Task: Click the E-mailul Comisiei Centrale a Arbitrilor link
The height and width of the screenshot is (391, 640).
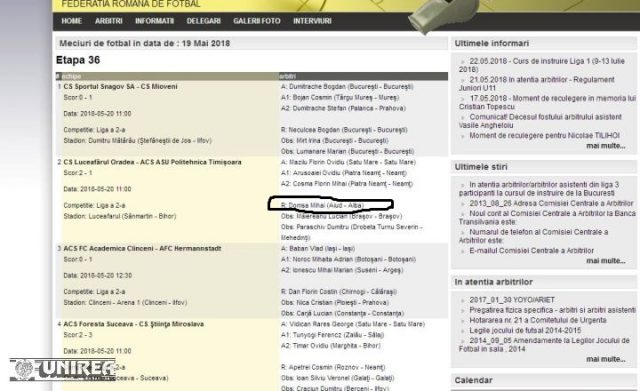Action: pyautogui.click(x=531, y=251)
